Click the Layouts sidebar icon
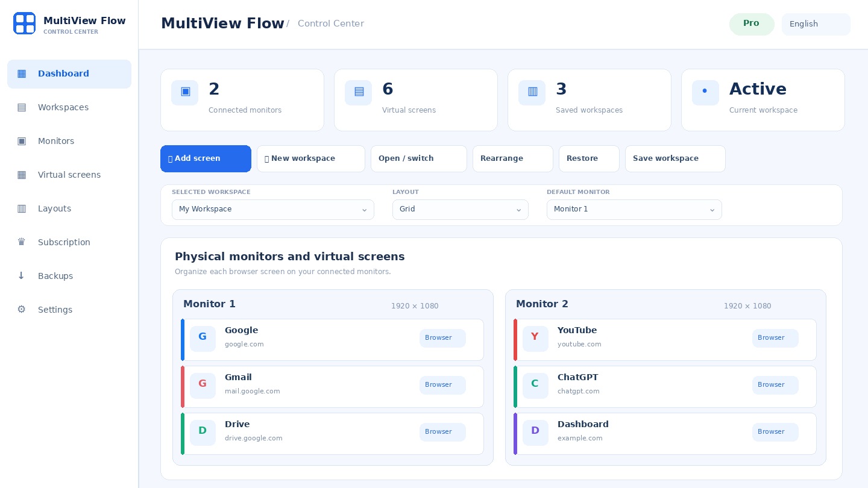This screenshot has width=868, height=488. click(x=22, y=208)
